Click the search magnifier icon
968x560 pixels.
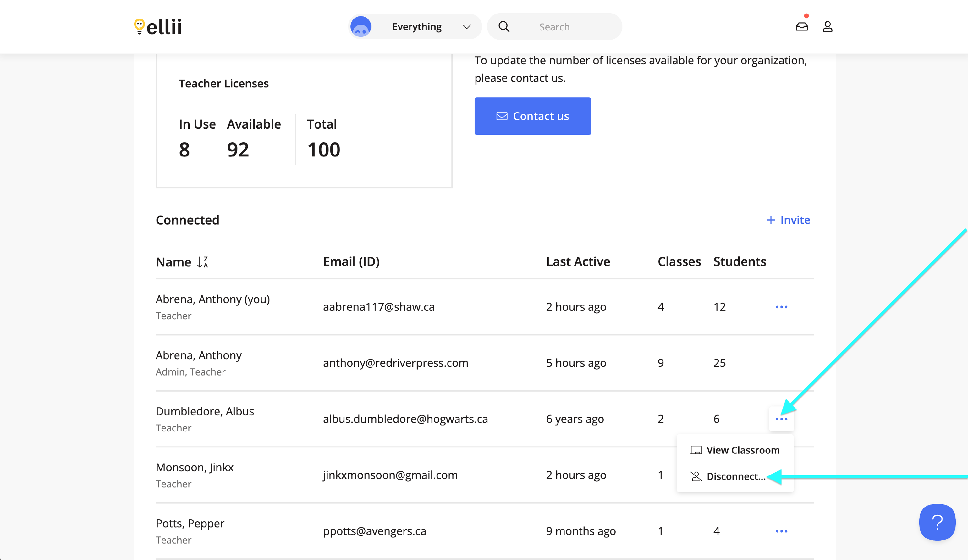click(504, 26)
